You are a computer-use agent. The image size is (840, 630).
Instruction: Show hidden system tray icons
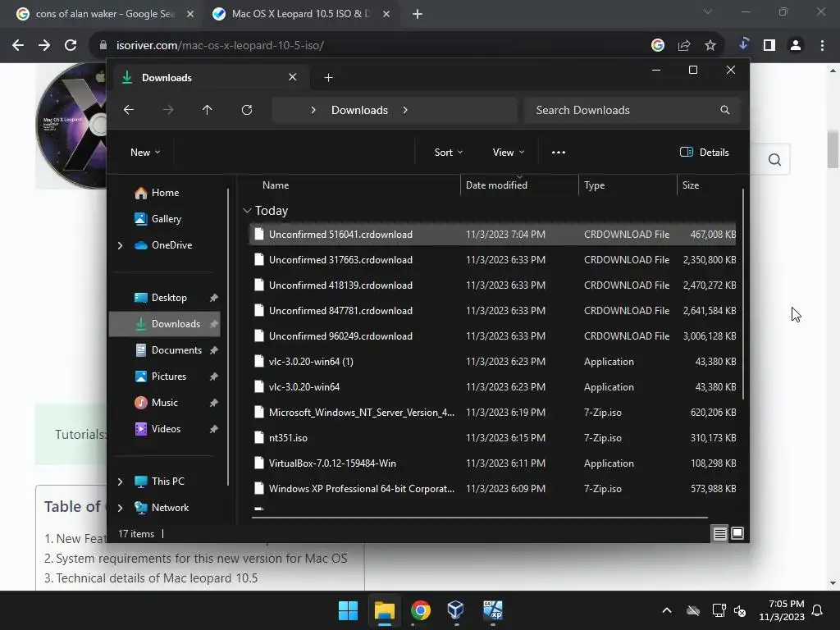tap(666, 610)
